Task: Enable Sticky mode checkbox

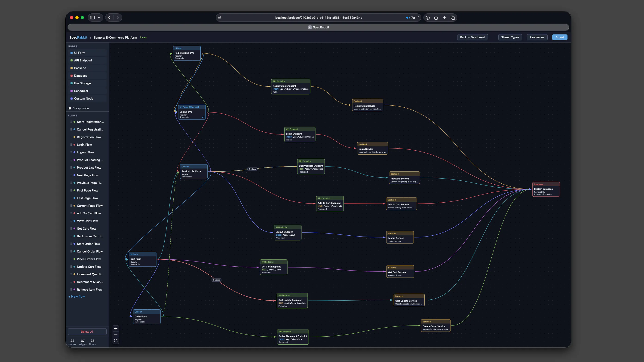Action: click(70, 108)
